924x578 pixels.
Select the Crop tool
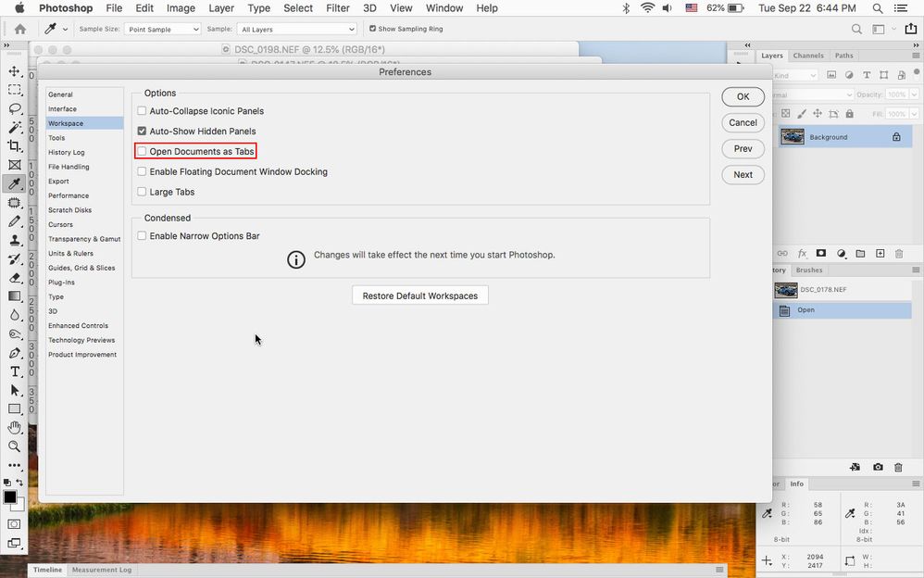click(x=14, y=145)
